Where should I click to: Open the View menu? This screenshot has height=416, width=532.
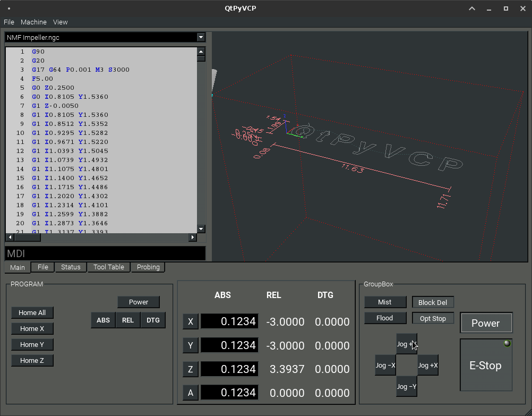click(x=61, y=22)
